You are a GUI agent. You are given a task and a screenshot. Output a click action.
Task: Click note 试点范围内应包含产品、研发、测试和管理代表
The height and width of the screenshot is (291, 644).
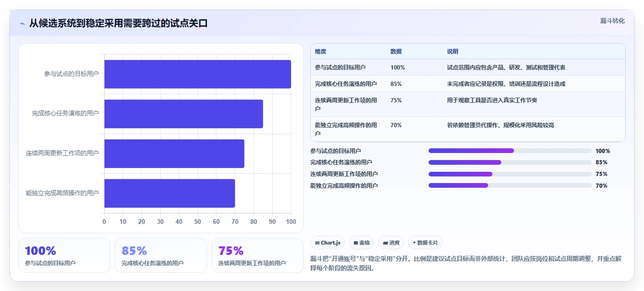tap(506, 68)
